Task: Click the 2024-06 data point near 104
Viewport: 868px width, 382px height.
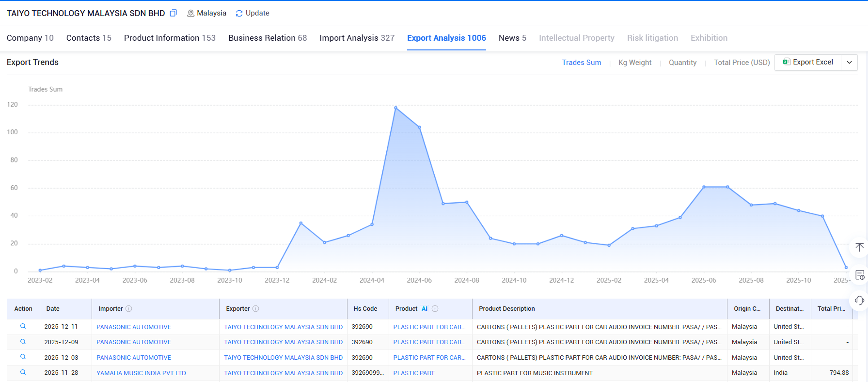Action: (419, 127)
